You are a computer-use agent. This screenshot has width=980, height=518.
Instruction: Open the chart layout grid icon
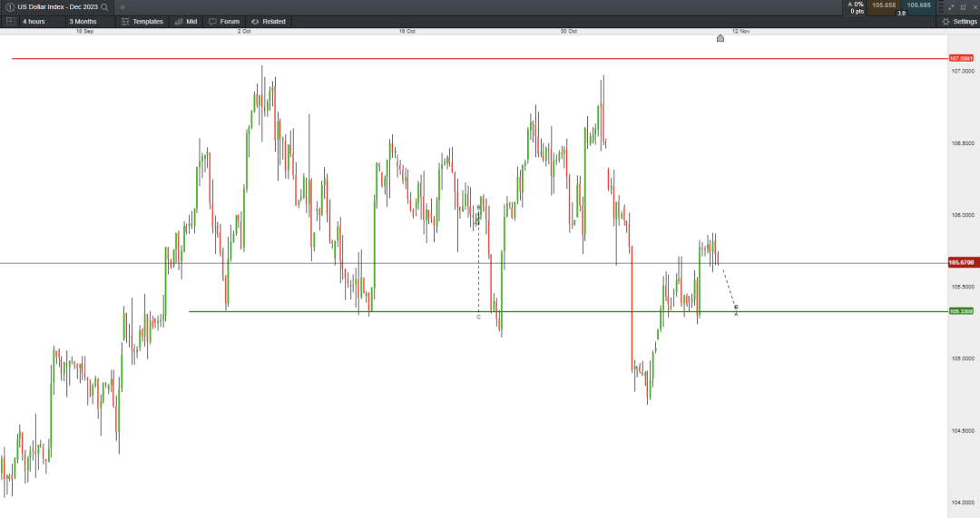(10, 21)
